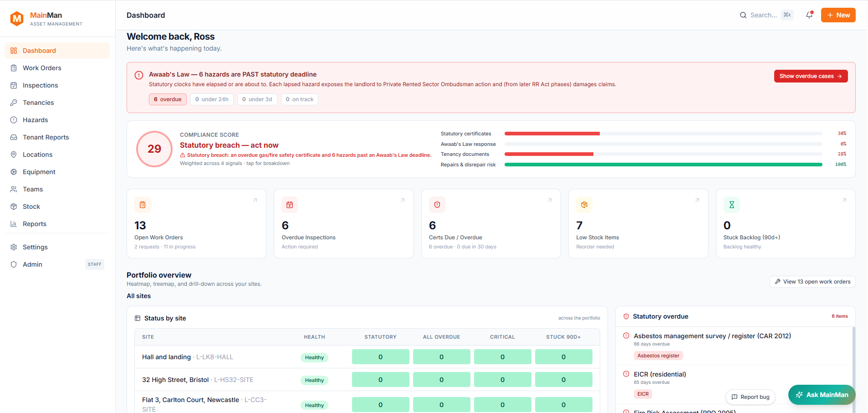Click the Tenancy documents progress bar
This screenshot has height=413, width=868.
pos(663,154)
